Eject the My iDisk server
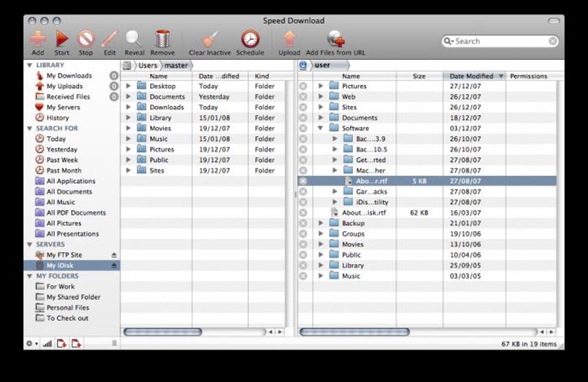Screen dimensions: 588x382 (114, 265)
